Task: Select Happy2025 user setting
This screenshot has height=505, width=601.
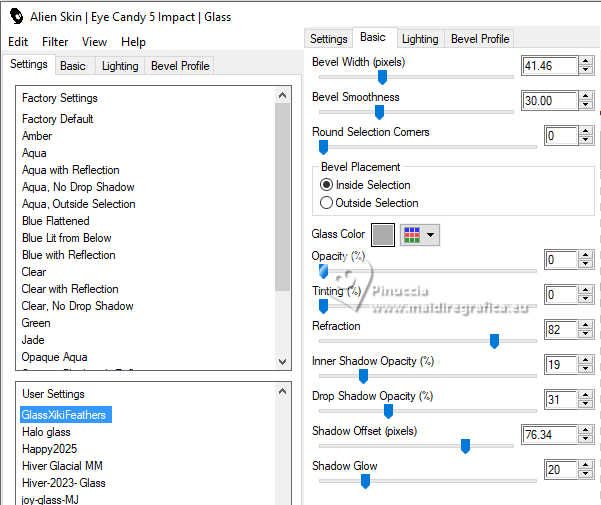Action: click(x=49, y=449)
